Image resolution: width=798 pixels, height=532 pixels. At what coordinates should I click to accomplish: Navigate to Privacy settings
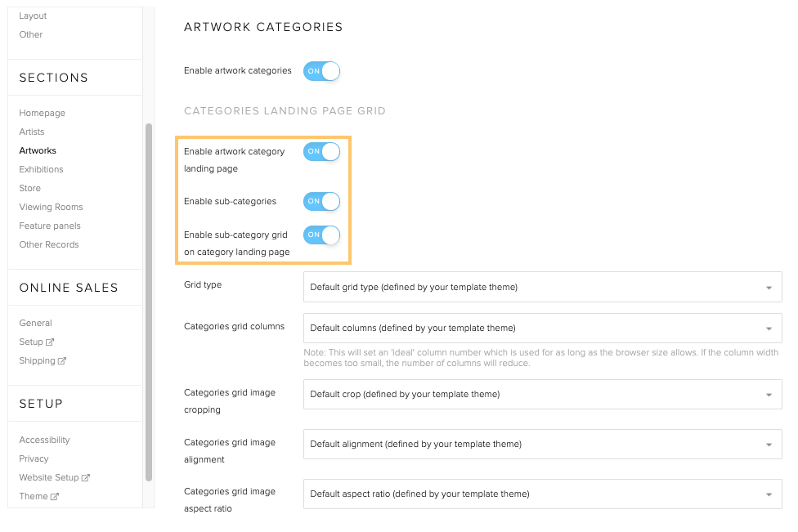tap(34, 459)
